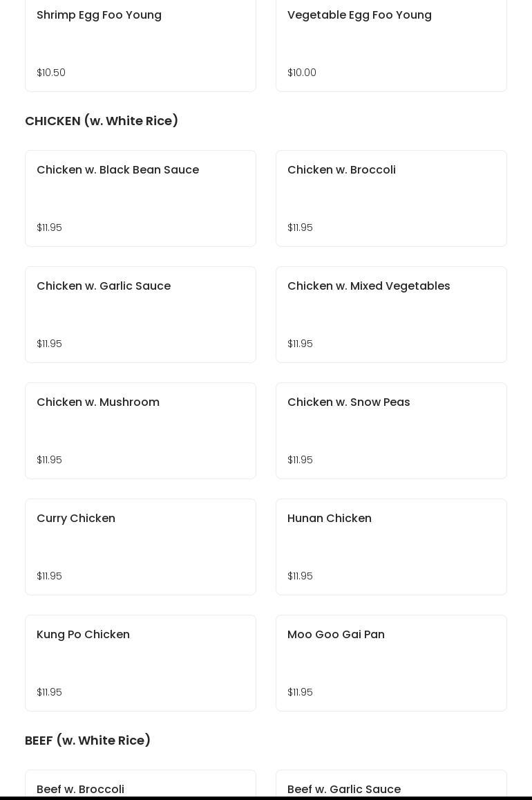Screen dimensions: 532x800
Task: Open the Shrimp Egg Foo Young item
Action: [140, 45]
